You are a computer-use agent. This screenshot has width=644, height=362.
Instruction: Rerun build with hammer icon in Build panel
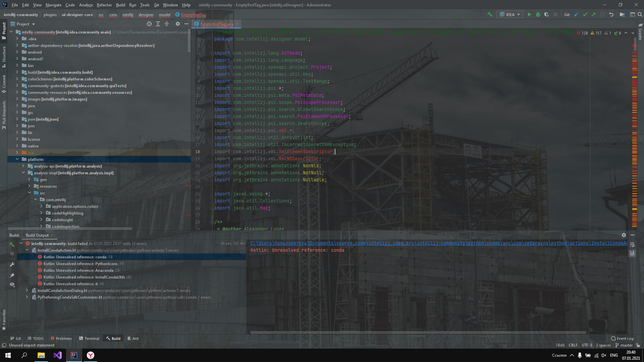tap(12, 244)
